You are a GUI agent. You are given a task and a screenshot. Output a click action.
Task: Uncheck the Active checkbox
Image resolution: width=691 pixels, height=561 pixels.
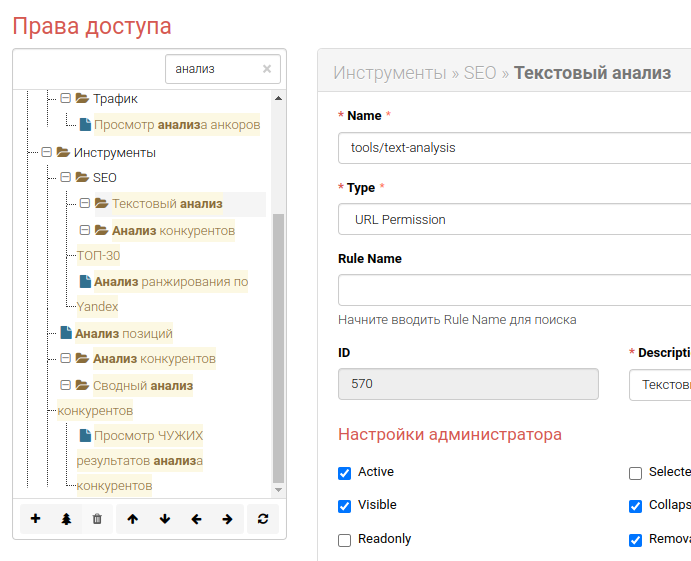point(345,473)
